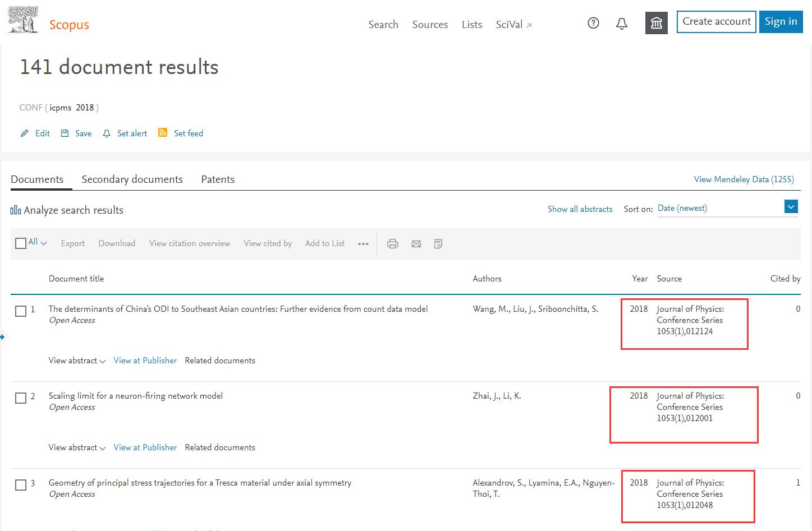812x531 pixels.
Task: Click the institution building icon
Action: coord(656,23)
